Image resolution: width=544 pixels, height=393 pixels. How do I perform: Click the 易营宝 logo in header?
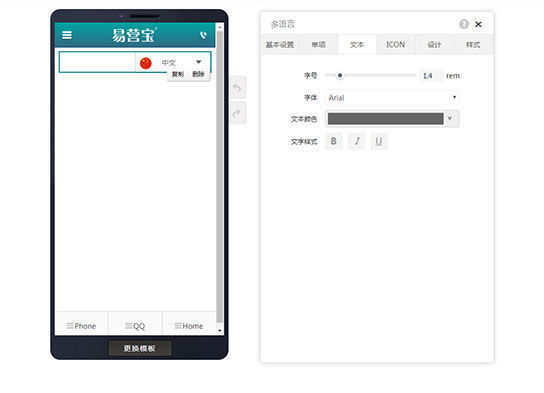(134, 35)
